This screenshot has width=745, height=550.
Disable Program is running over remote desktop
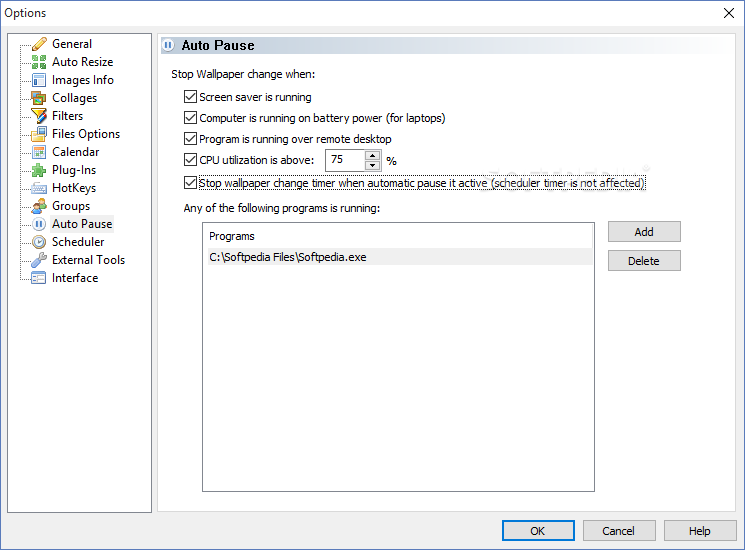coord(191,139)
